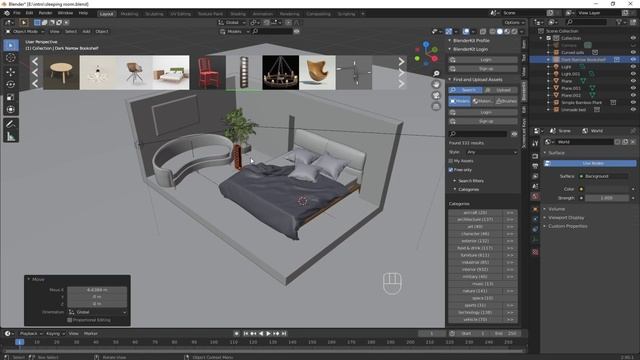Hide Unmade bed in outliner
The height and width of the screenshot is (360, 640).
click(633, 109)
